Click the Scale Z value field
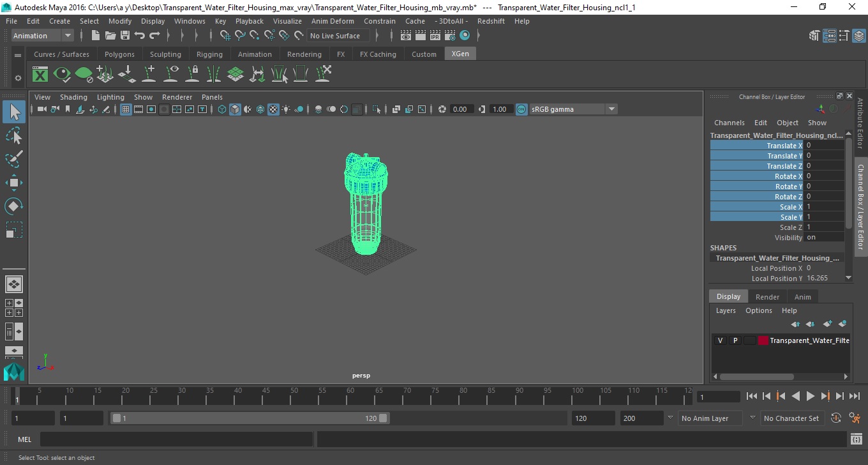Screen dimensions: 868x465 [825, 227]
